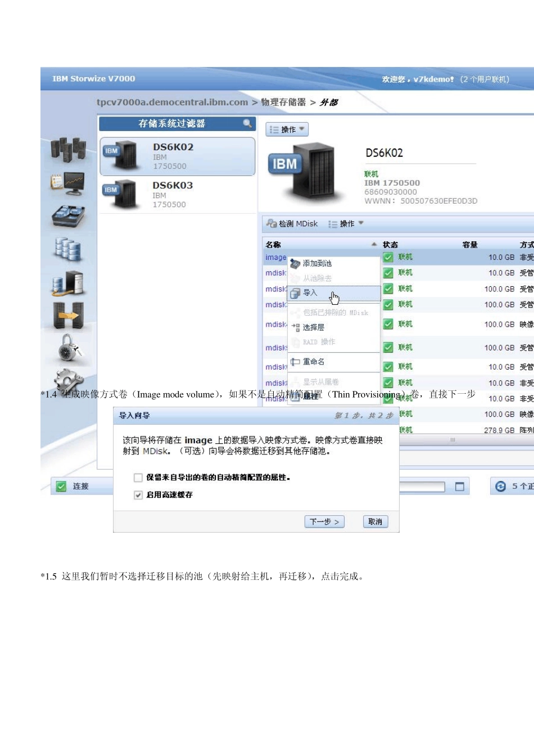Open the copy services arrow sidebar icon
This screenshot has width=534, height=756.
click(68, 316)
